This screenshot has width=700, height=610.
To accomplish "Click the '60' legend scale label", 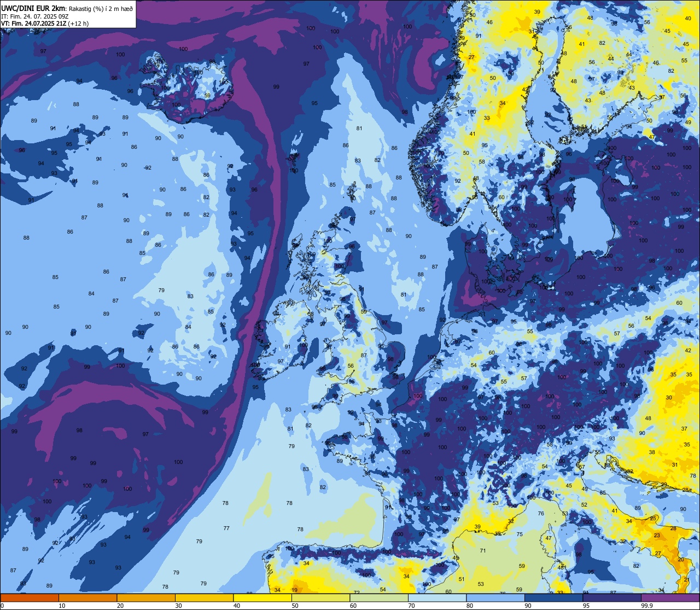I will tap(353, 606).
